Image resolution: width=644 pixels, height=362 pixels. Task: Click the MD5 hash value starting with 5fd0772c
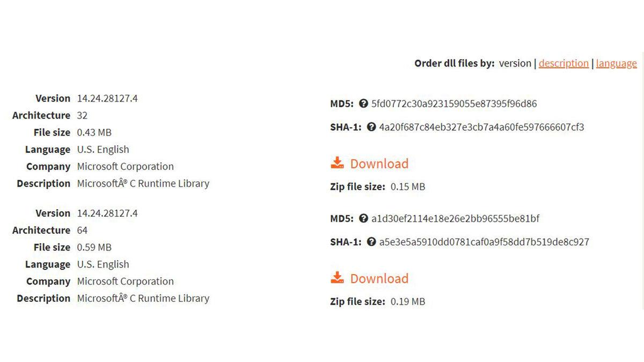[x=454, y=104]
